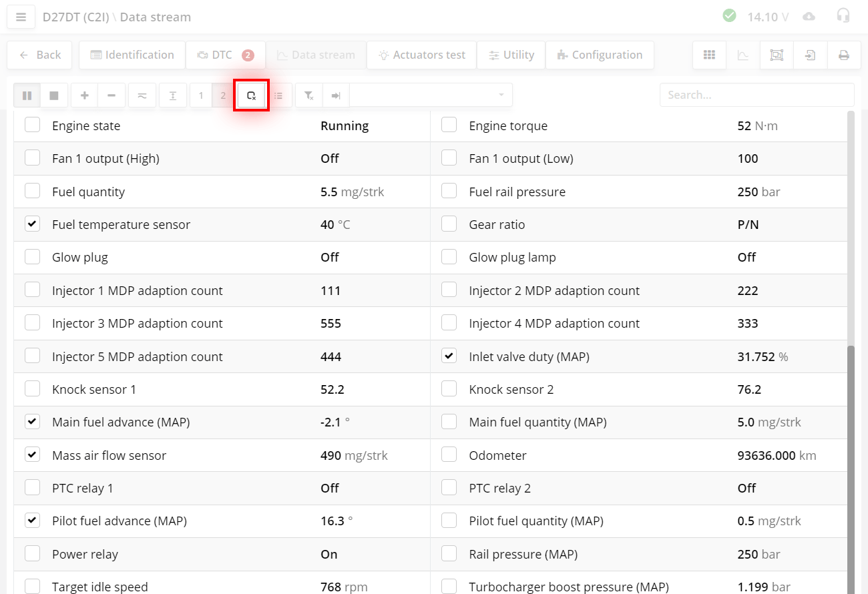This screenshot has width=868, height=594.
Task: Click the minus icon to remove parameters
Action: (x=112, y=95)
